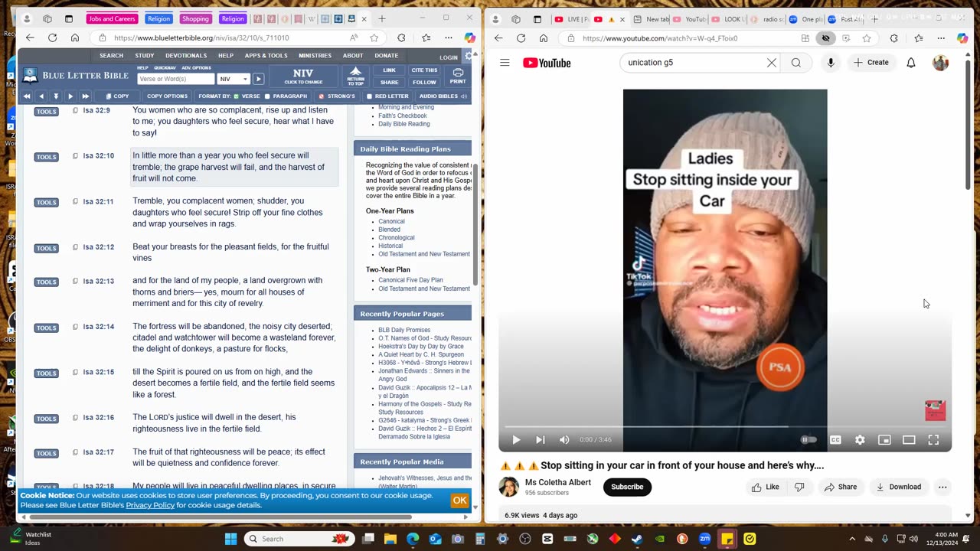Skip to next video in YouTube player

[x=541, y=440]
